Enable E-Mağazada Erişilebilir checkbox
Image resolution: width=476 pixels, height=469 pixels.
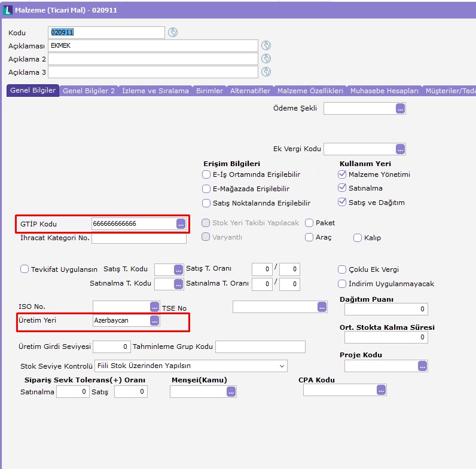207,189
